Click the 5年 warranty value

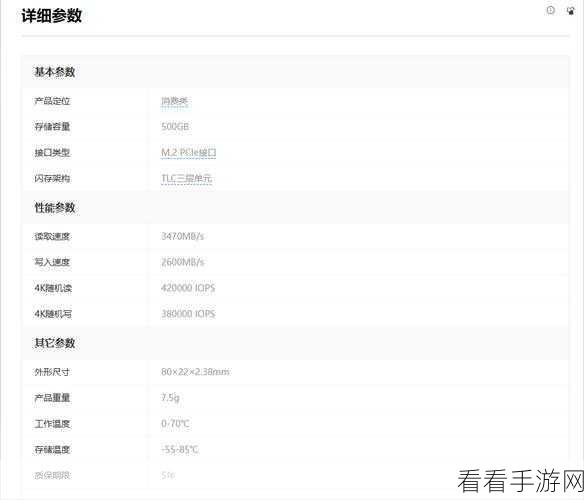coord(168,475)
